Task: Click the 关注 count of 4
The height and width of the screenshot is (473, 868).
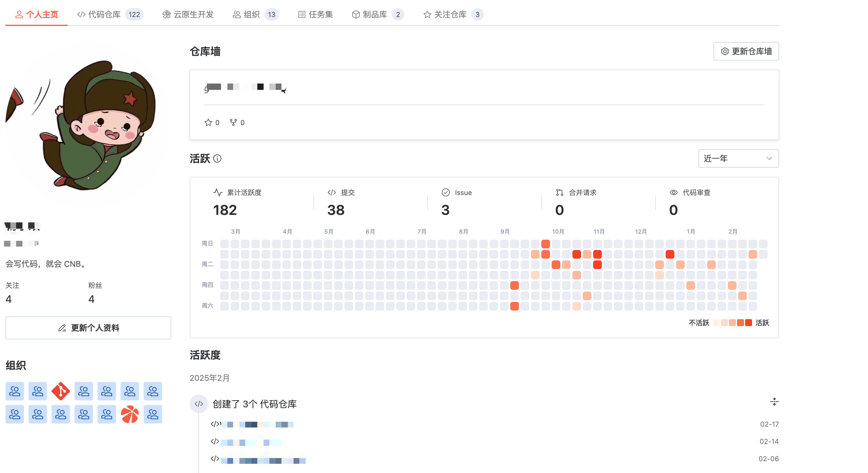Action: [x=9, y=299]
